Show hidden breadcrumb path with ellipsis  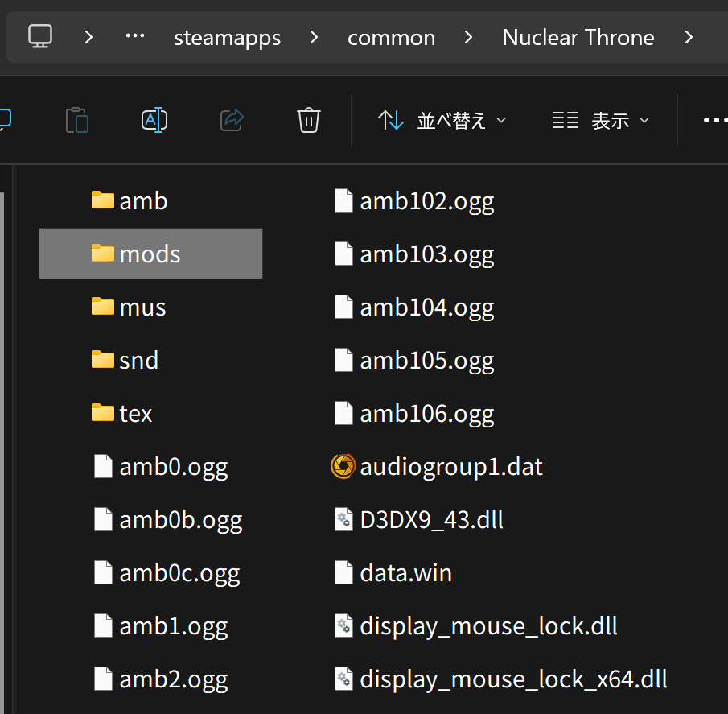click(135, 37)
